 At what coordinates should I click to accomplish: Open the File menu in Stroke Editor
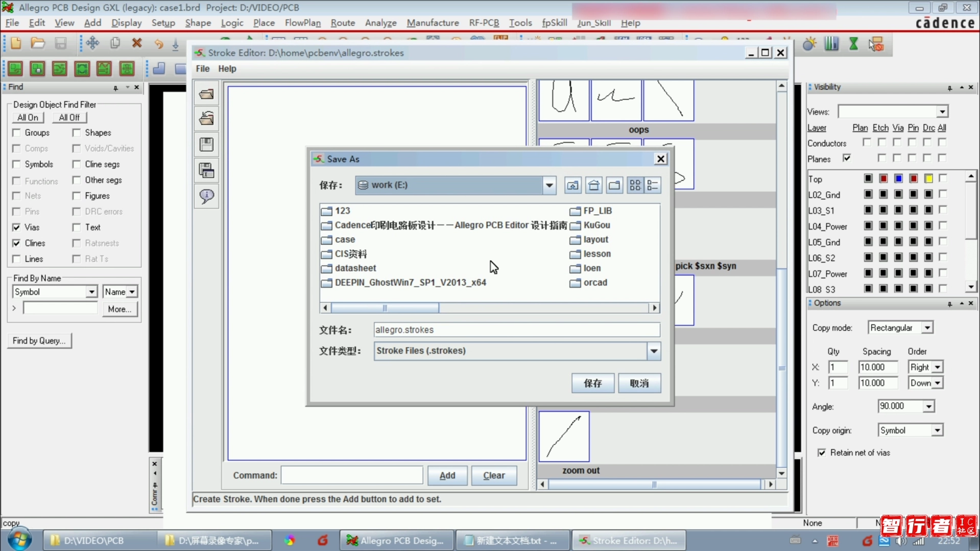coord(203,68)
